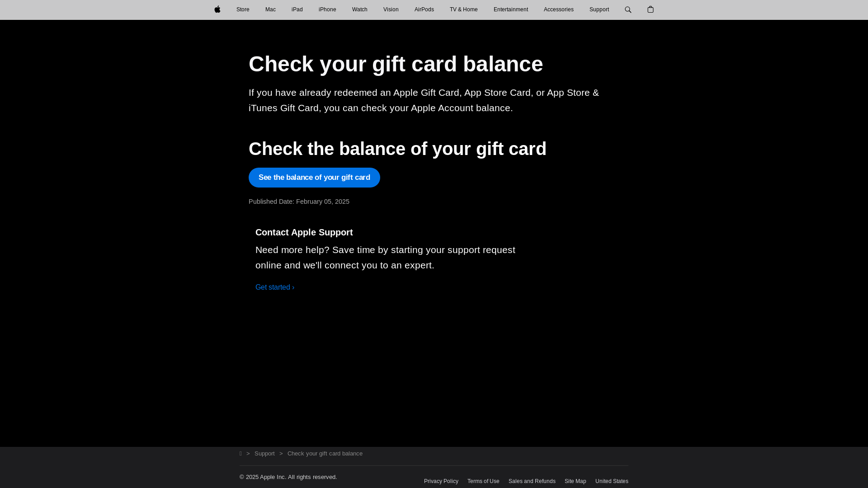Open the Accessories menu item
Image resolution: width=868 pixels, height=488 pixels.
tap(559, 9)
